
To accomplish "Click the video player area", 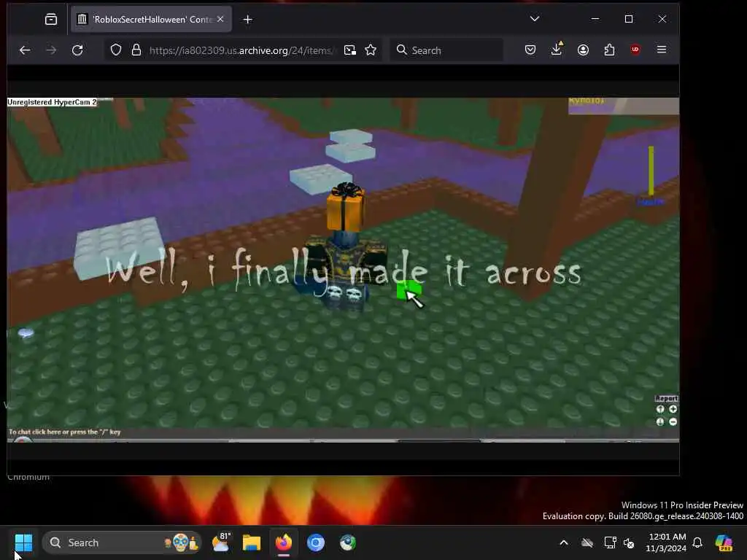I will click(343, 270).
